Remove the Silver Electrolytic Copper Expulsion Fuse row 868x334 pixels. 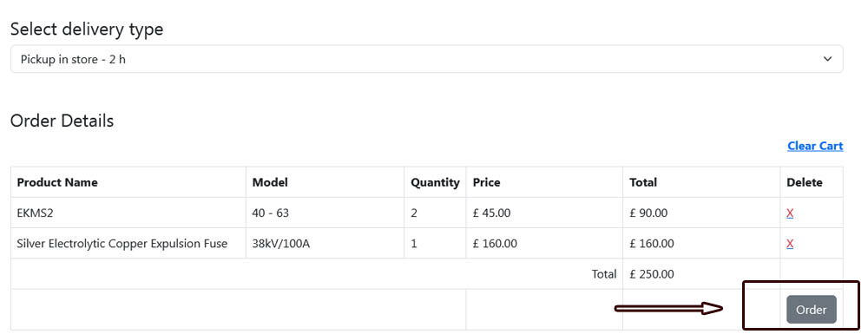790,243
